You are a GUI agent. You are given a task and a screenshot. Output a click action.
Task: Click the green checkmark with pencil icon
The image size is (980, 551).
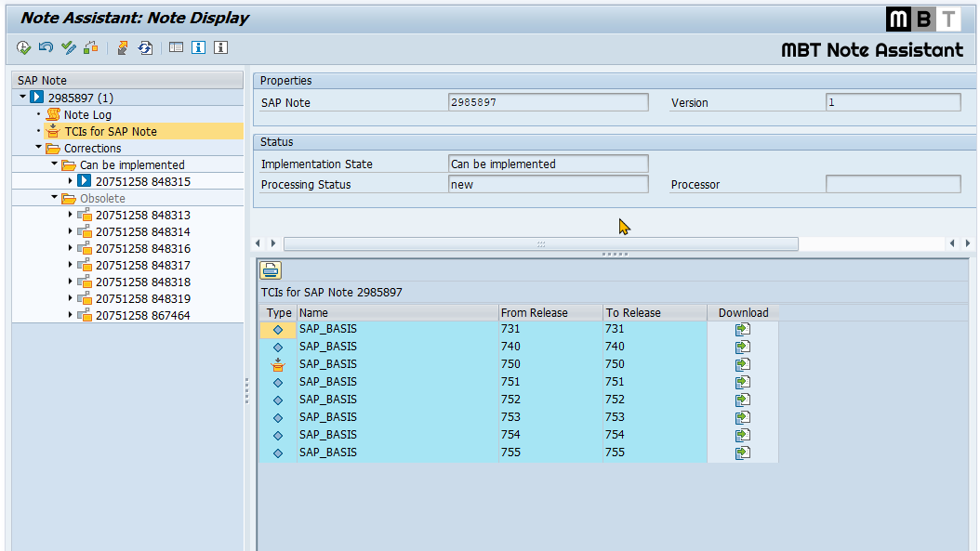(68, 47)
